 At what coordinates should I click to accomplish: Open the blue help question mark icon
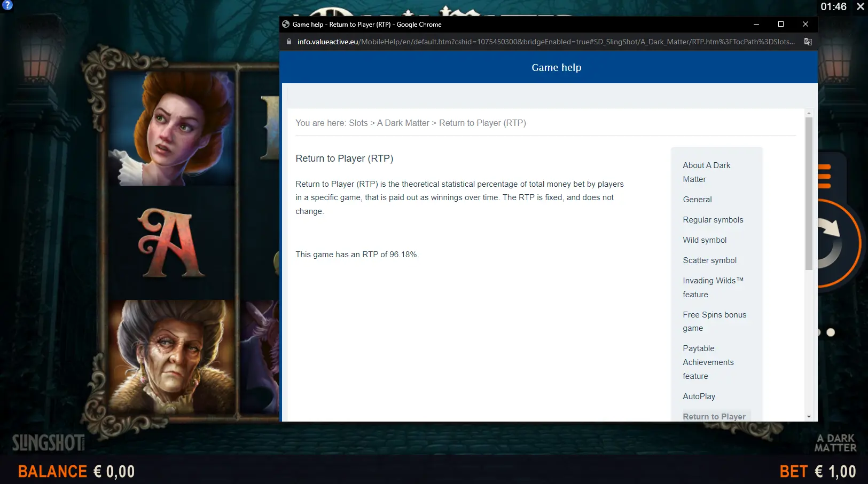pos(7,5)
